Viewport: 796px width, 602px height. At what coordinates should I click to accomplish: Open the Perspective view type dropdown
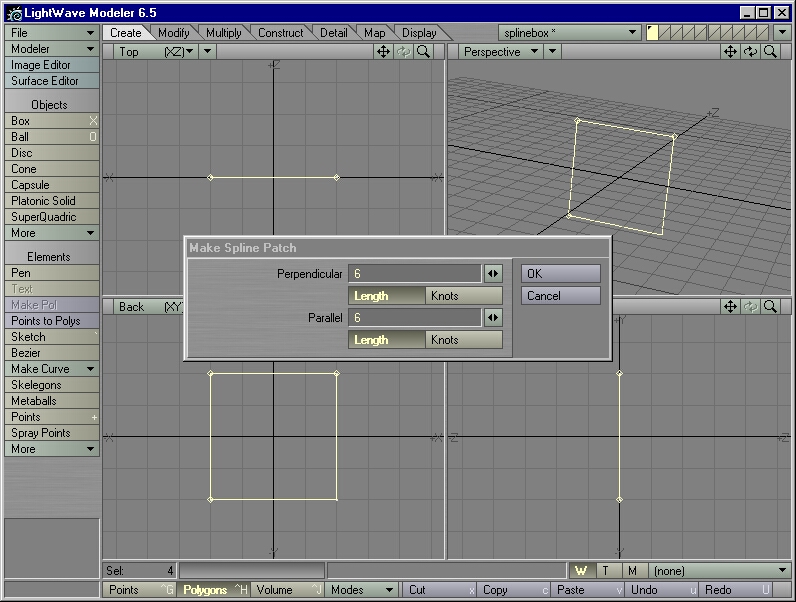tap(501, 52)
